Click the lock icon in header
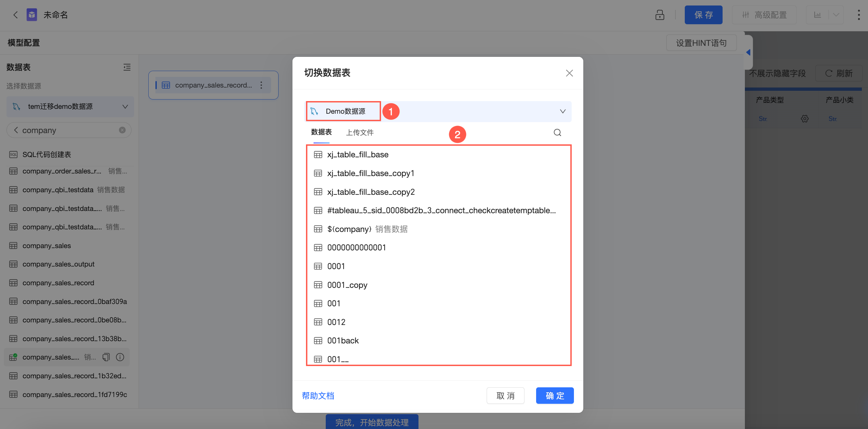 point(660,15)
